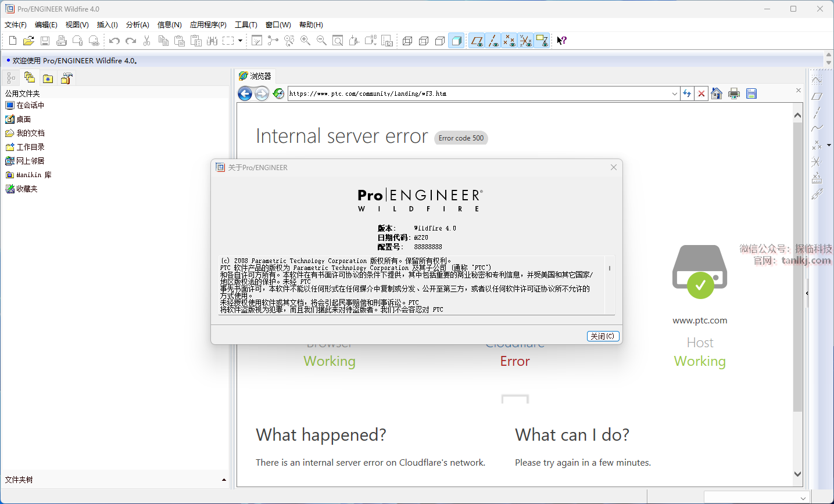Select 网上邻居 in common folders

(24, 161)
